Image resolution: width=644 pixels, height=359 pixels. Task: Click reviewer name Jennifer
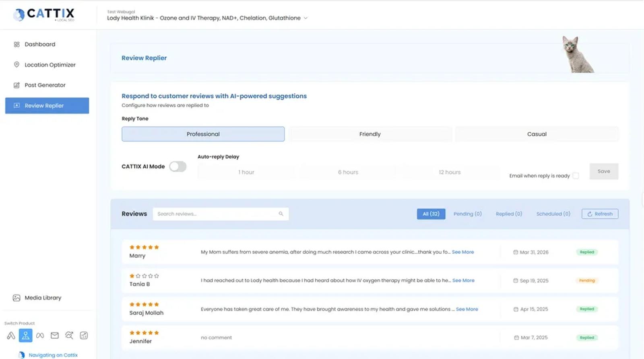pyautogui.click(x=140, y=341)
